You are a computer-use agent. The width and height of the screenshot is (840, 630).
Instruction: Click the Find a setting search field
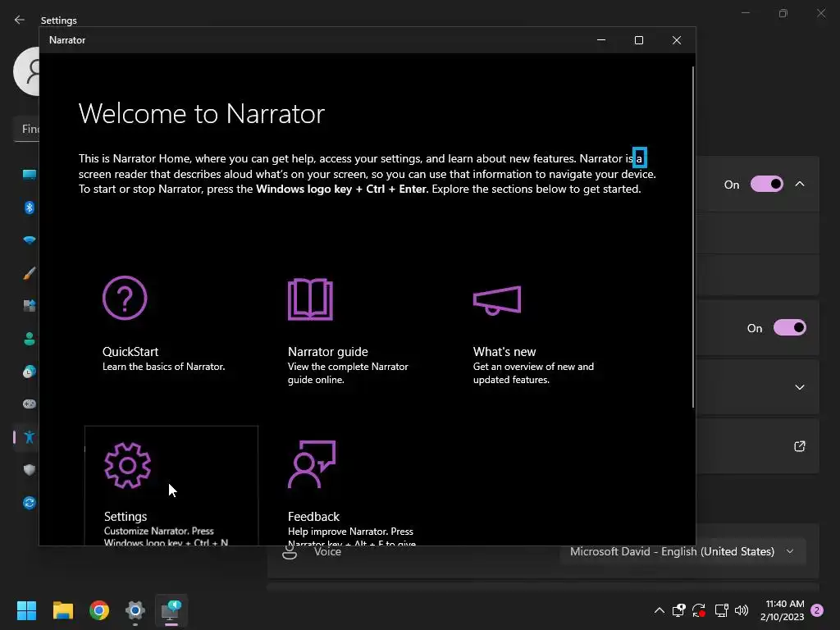click(x=27, y=129)
